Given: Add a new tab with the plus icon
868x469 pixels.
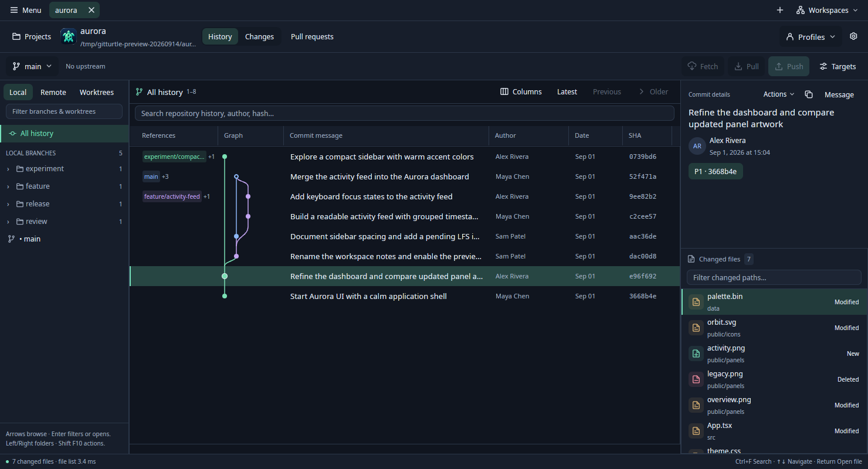Looking at the screenshot, I should coord(780,10).
